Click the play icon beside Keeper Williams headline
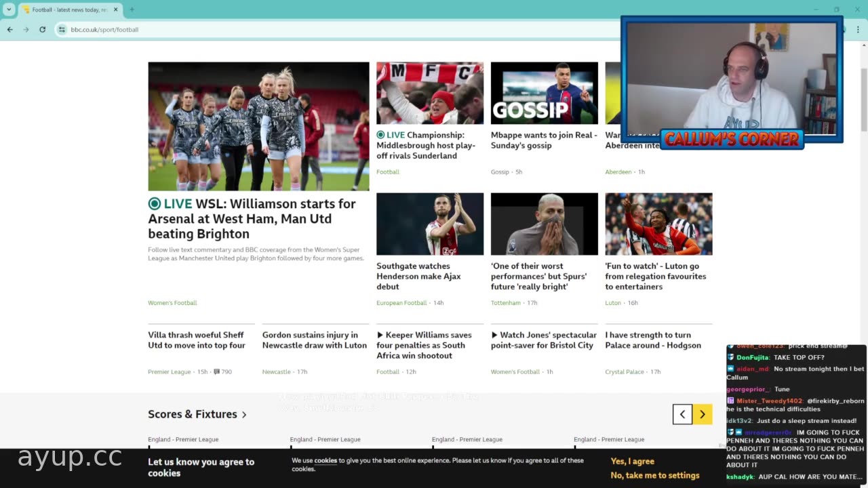Screen dimensions: 868x488 click(x=380, y=335)
